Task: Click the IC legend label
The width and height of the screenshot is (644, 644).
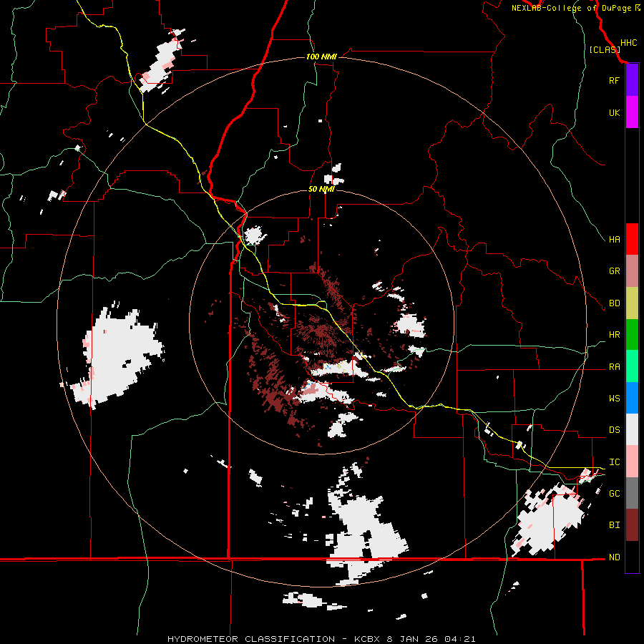Action: pyautogui.click(x=614, y=462)
